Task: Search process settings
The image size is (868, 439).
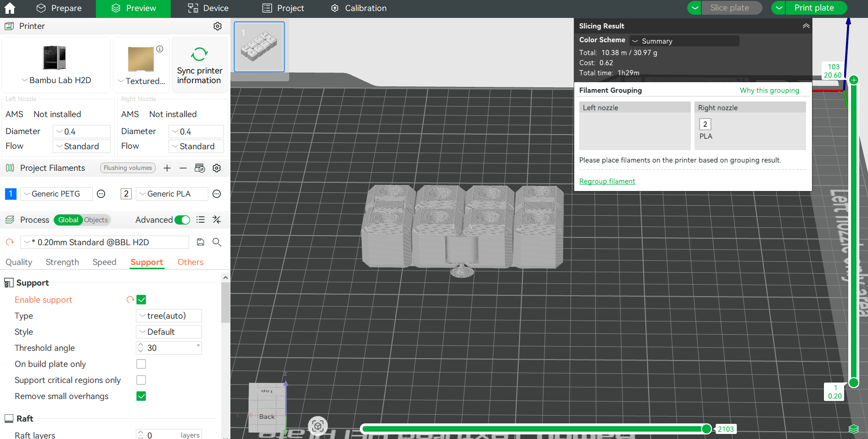Action: (x=217, y=242)
